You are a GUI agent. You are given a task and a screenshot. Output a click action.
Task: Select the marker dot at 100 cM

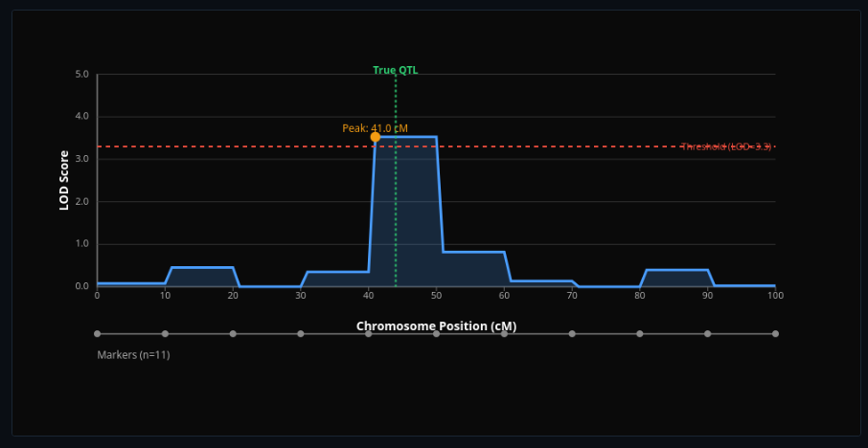click(776, 333)
